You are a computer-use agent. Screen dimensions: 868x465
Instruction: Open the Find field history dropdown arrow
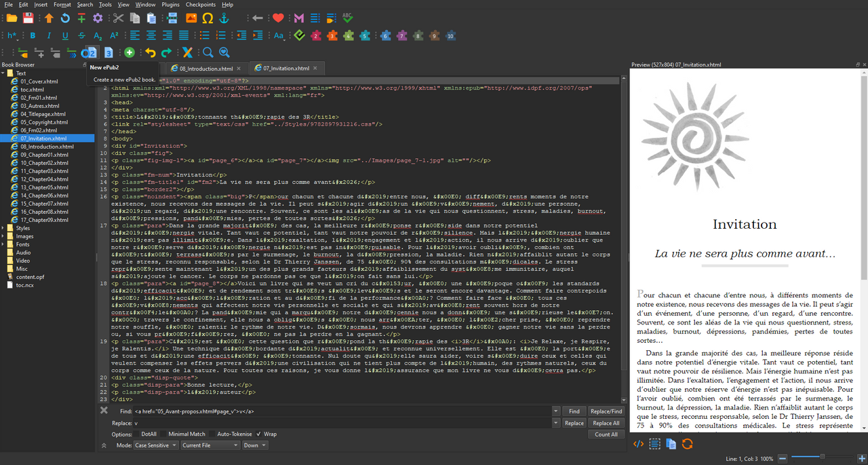click(x=556, y=411)
